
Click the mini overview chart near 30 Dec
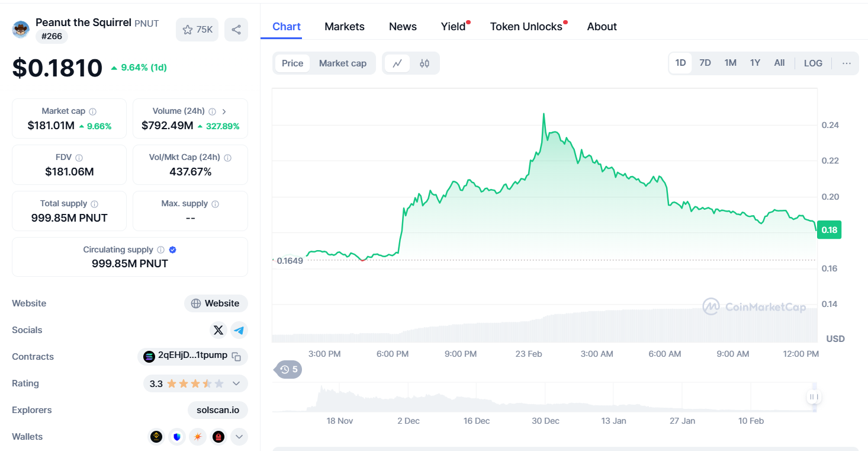tap(545, 398)
